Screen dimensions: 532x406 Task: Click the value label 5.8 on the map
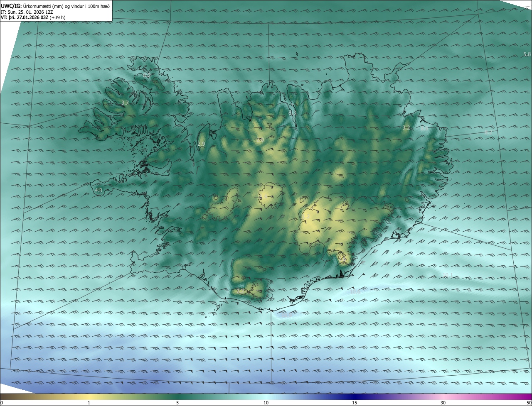click(527, 54)
